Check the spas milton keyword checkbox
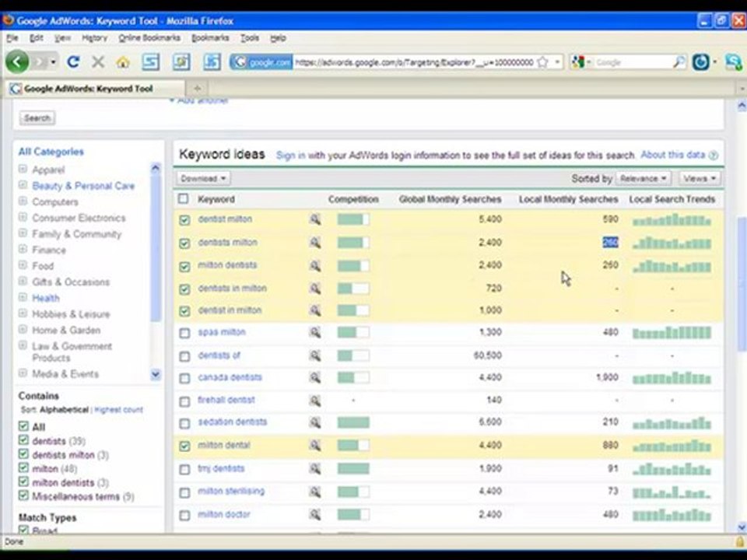This screenshot has height=560, width=747. [184, 333]
